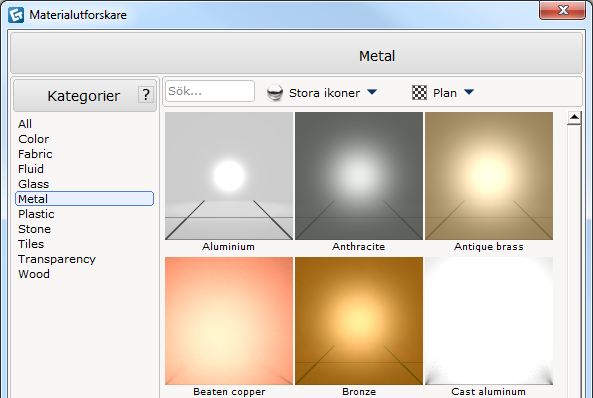Select the Fabric category
This screenshot has width=593, height=398.
(35, 154)
